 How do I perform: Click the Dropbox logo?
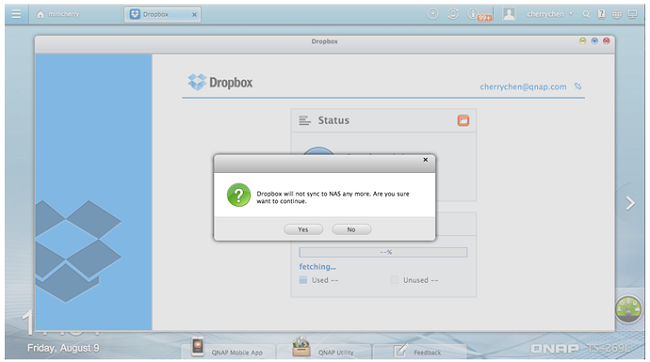point(220,82)
